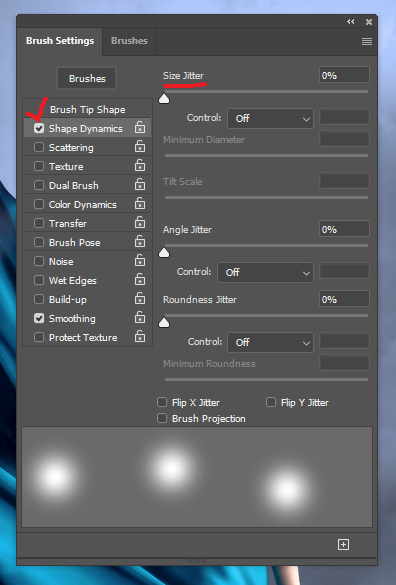
Task: Toggle lock icon for Brush Pose
Action: [x=140, y=242]
